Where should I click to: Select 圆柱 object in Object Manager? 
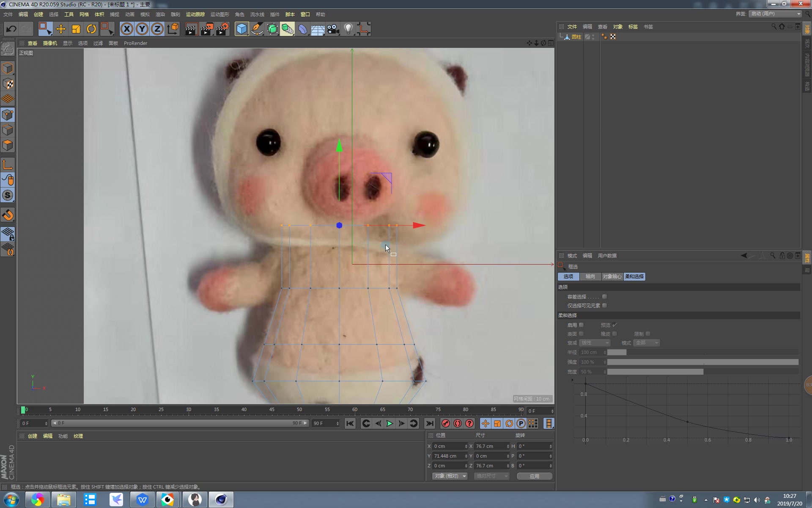576,37
